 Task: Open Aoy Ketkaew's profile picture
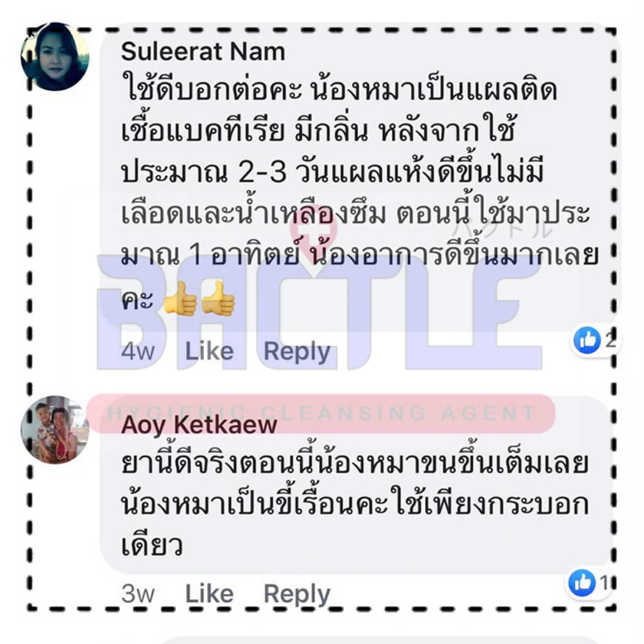tap(55, 430)
